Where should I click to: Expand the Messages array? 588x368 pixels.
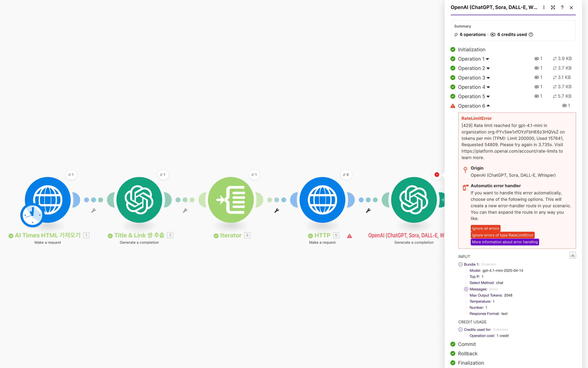pyautogui.click(x=466, y=289)
